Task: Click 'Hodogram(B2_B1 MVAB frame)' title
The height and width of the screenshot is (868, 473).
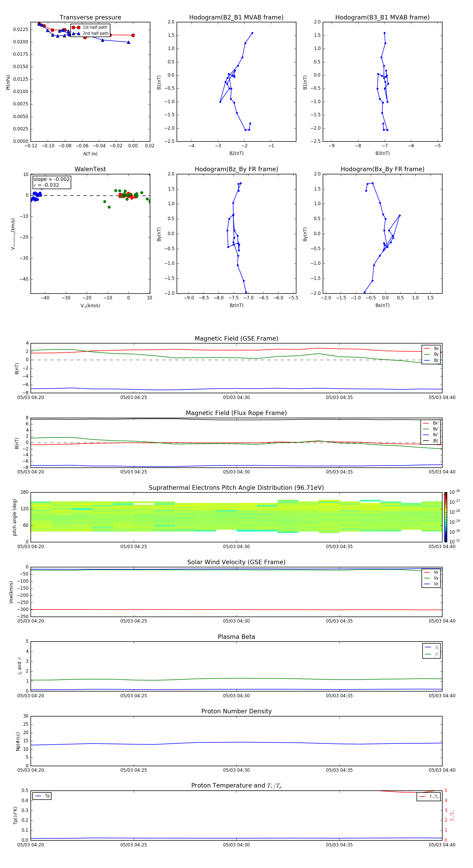Action: coord(236,18)
